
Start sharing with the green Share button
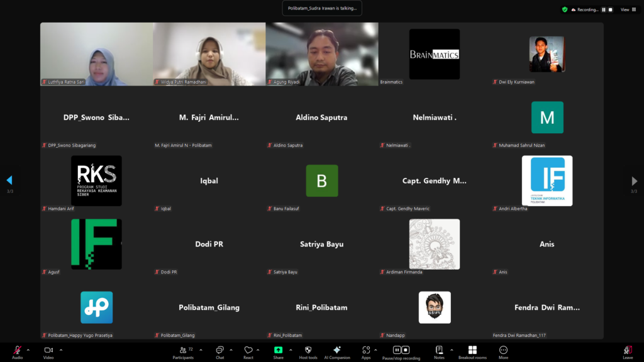pos(278,350)
